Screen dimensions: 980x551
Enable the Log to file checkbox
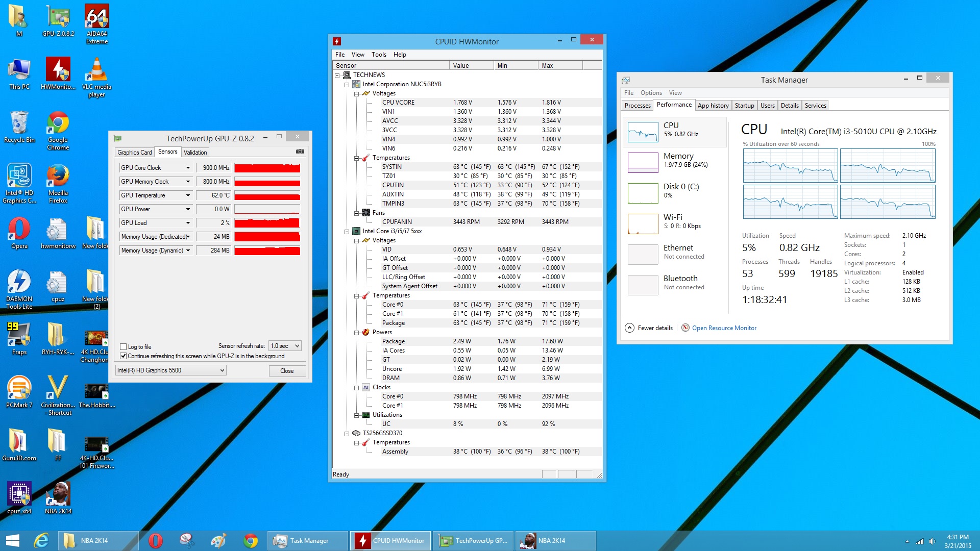tap(123, 347)
